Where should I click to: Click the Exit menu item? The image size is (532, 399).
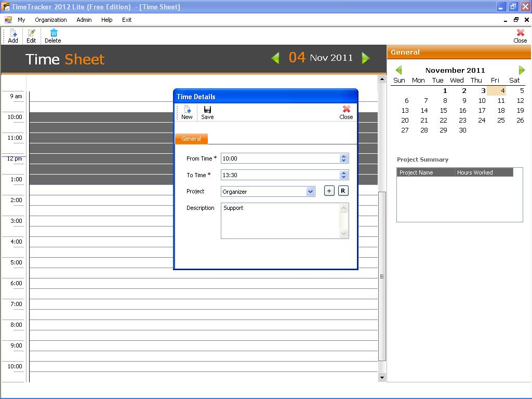pyautogui.click(x=127, y=20)
